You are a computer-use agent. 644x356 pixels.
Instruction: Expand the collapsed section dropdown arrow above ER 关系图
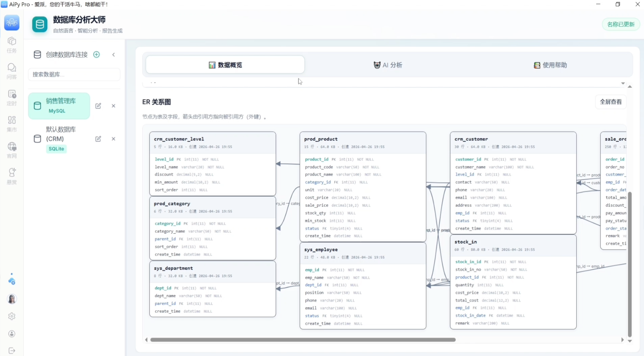[x=623, y=83]
